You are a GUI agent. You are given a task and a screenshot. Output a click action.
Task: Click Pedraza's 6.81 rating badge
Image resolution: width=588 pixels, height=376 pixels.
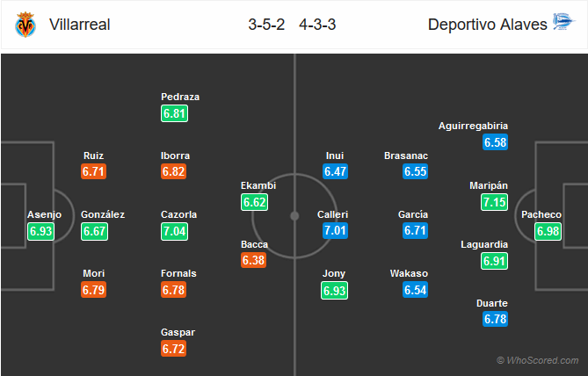(x=176, y=113)
